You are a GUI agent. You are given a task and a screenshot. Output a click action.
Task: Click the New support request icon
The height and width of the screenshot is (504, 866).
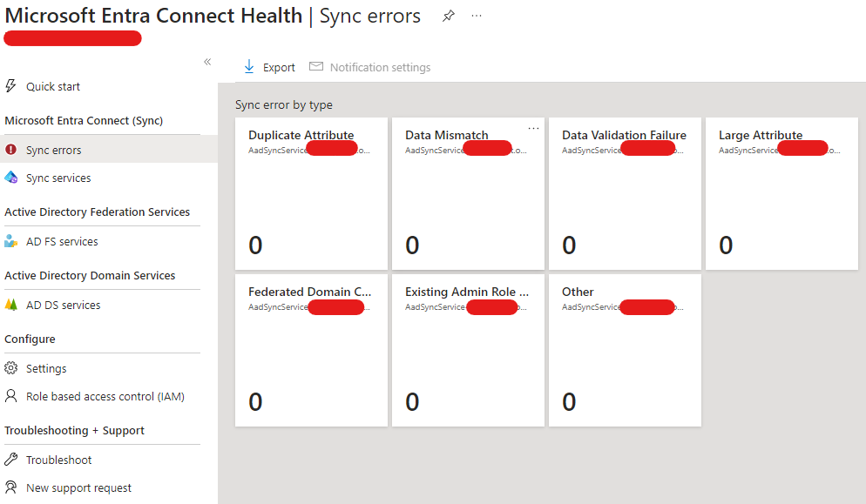[10, 487]
